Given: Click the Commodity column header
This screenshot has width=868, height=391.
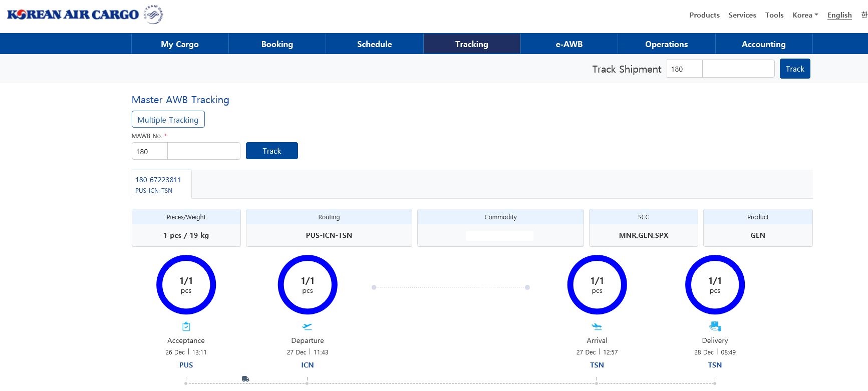Looking at the screenshot, I should 501,217.
